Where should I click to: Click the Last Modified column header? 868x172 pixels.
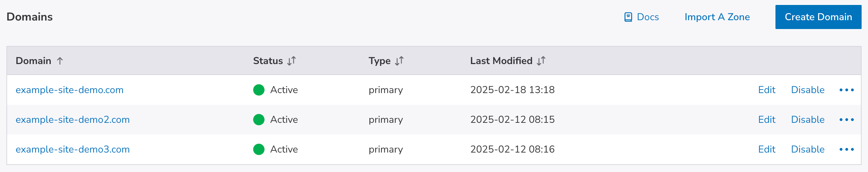[x=501, y=61]
